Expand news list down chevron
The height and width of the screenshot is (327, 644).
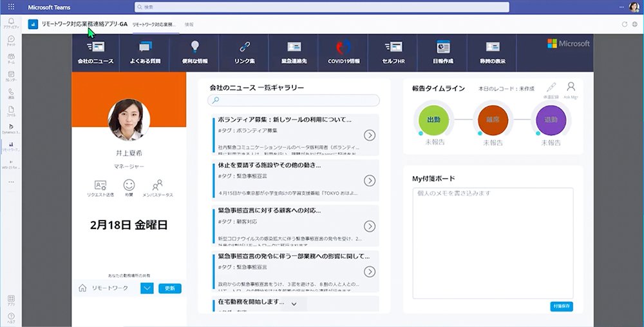point(294,304)
